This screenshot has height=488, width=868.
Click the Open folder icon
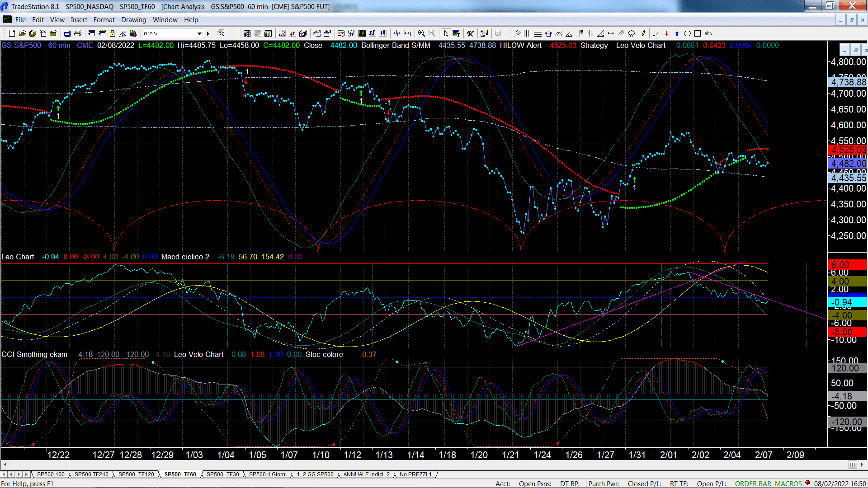point(22,33)
